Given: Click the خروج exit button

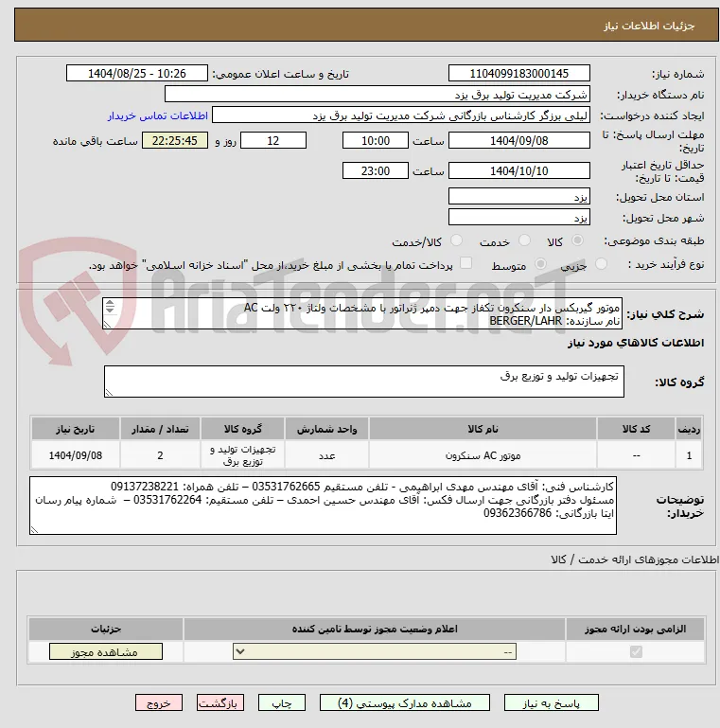Looking at the screenshot, I should coord(159,703).
